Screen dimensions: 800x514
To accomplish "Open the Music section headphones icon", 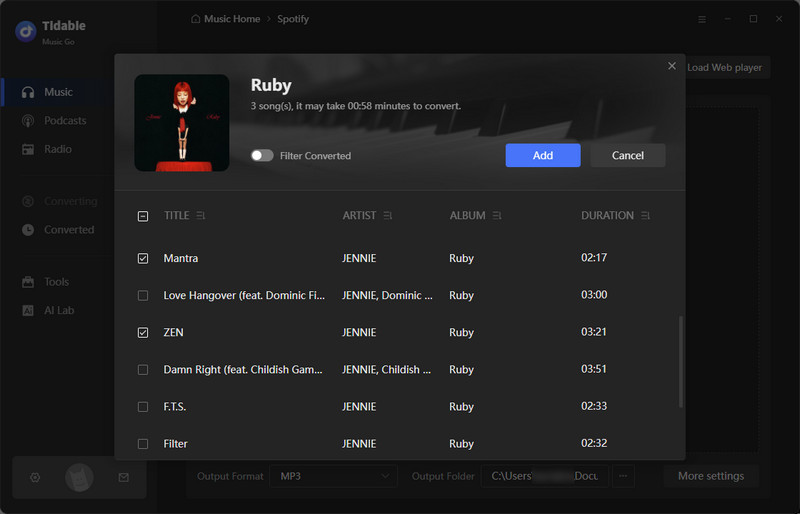I will [x=28, y=92].
